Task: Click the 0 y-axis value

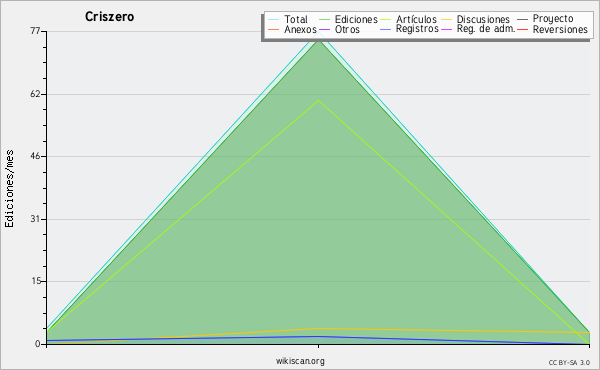Action: [x=38, y=344]
